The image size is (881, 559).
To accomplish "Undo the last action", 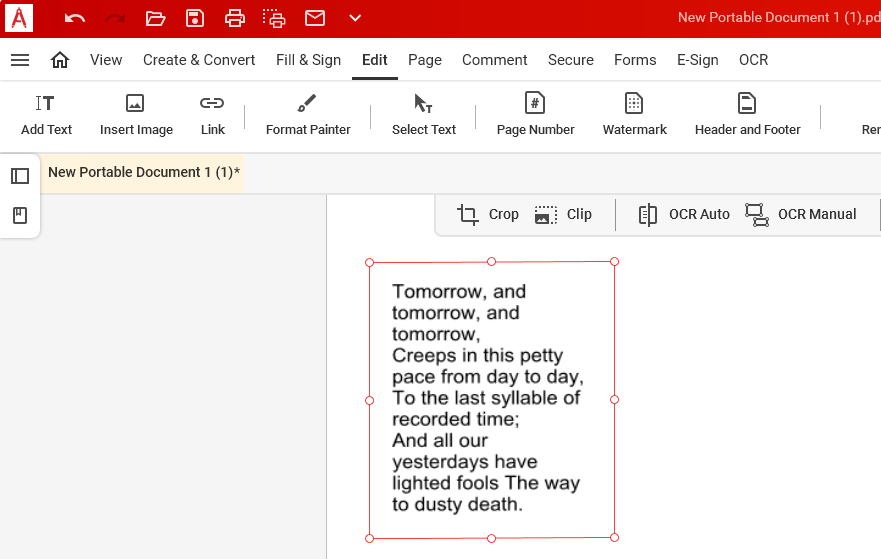I will point(74,19).
